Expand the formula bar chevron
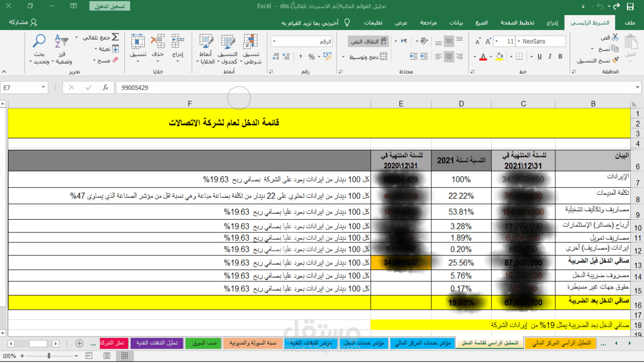Image resolution: width=644 pixels, height=362 pixels. (x=638, y=88)
